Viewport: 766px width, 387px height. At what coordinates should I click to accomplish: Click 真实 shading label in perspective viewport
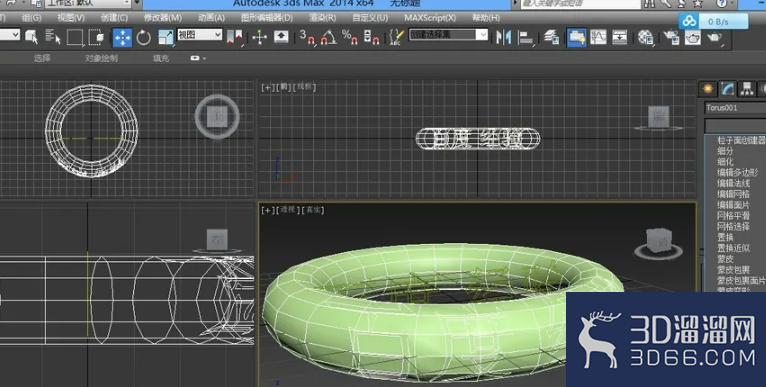[313, 210]
